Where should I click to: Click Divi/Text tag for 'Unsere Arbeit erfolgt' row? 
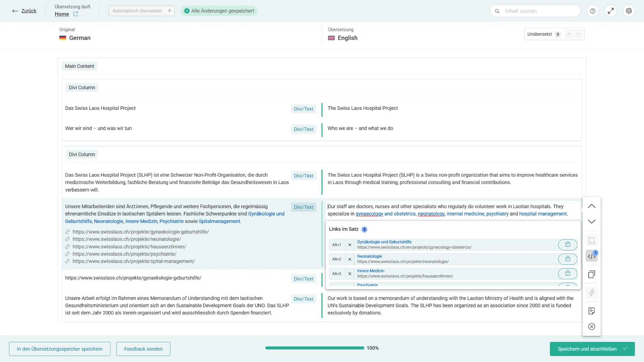point(304,299)
